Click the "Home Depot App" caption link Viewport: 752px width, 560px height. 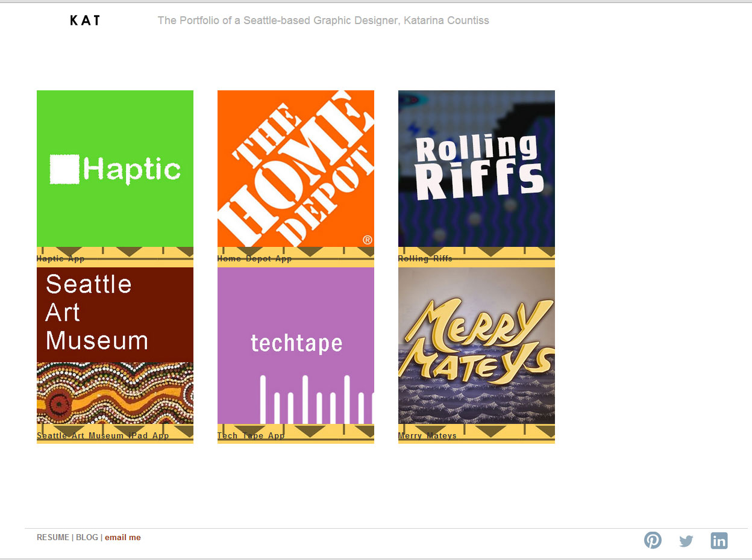click(255, 259)
